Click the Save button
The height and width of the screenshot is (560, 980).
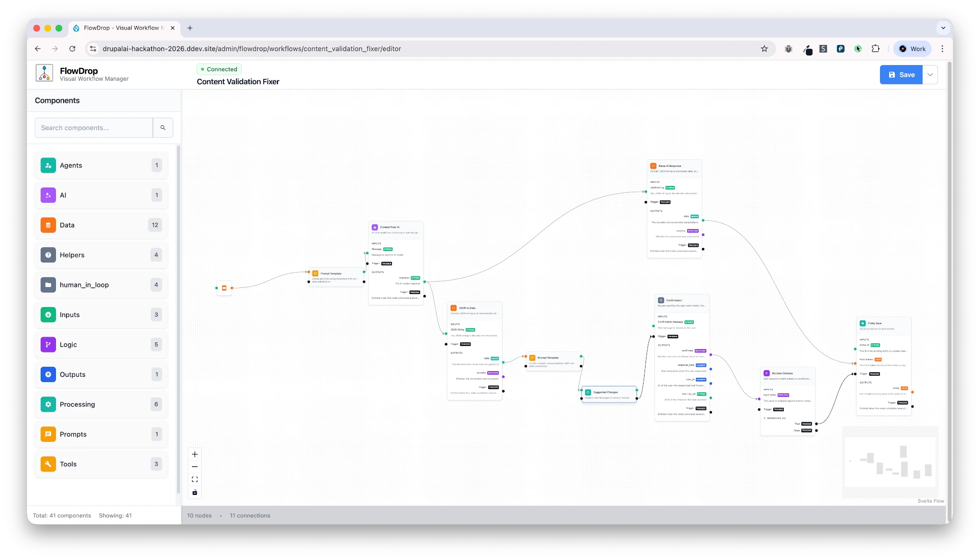tap(902, 75)
